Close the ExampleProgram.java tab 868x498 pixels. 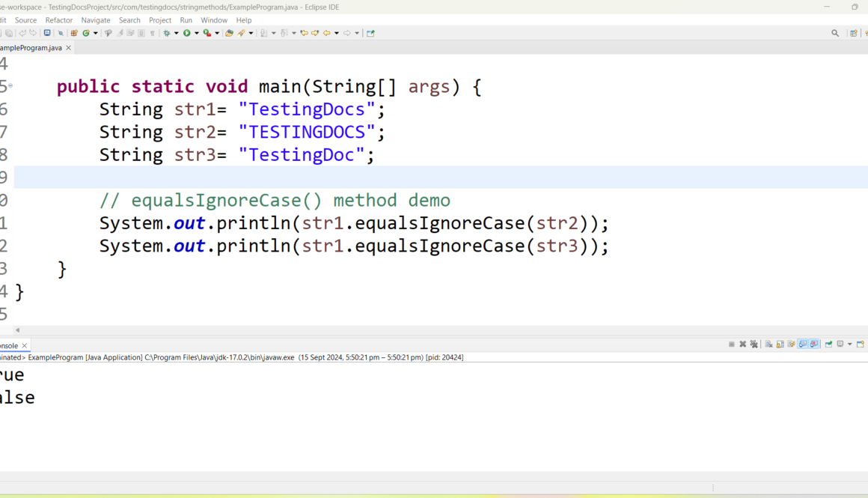(x=69, y=47)
